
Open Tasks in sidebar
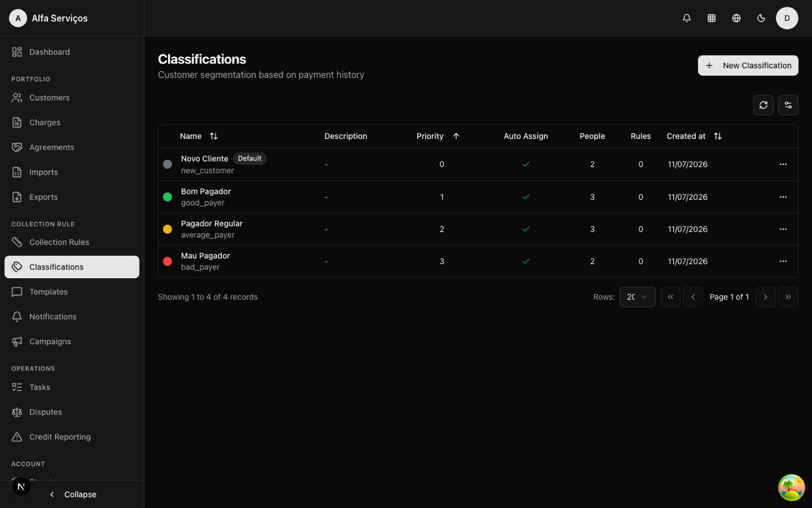(x=72, y=387)
